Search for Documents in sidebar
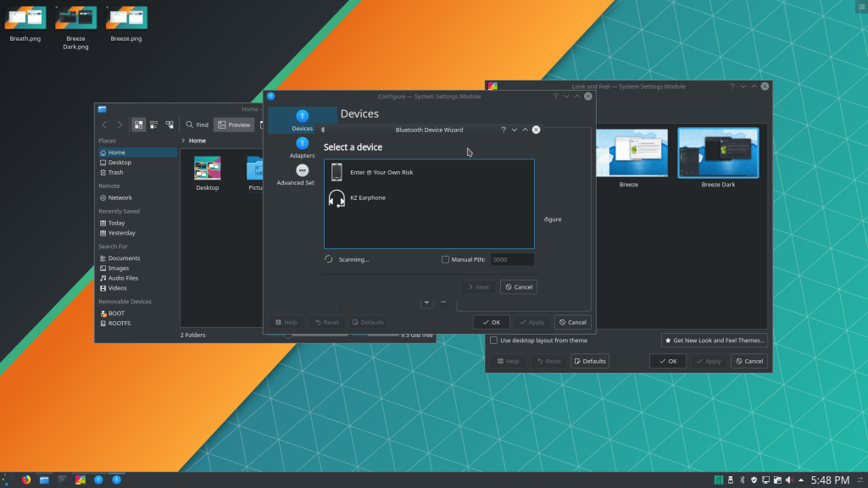868x488 pixels. [136, 258]
